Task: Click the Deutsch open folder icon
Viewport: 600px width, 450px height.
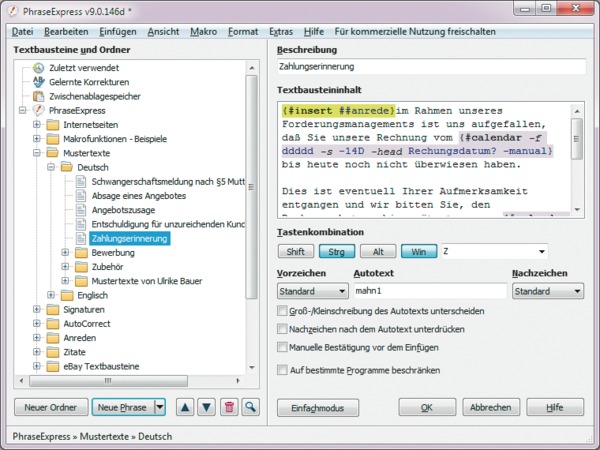Action: click(67, 167)
